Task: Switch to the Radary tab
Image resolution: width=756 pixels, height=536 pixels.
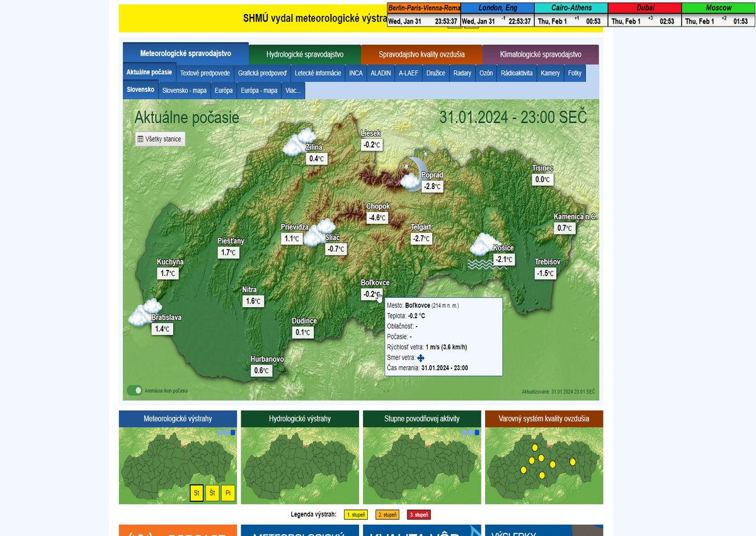Action: [x=462, y=73]
